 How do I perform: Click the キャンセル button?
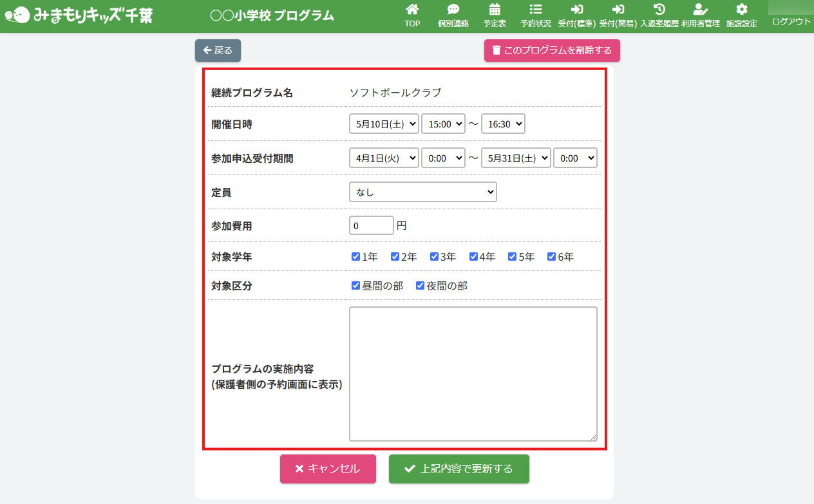[328, 469]
